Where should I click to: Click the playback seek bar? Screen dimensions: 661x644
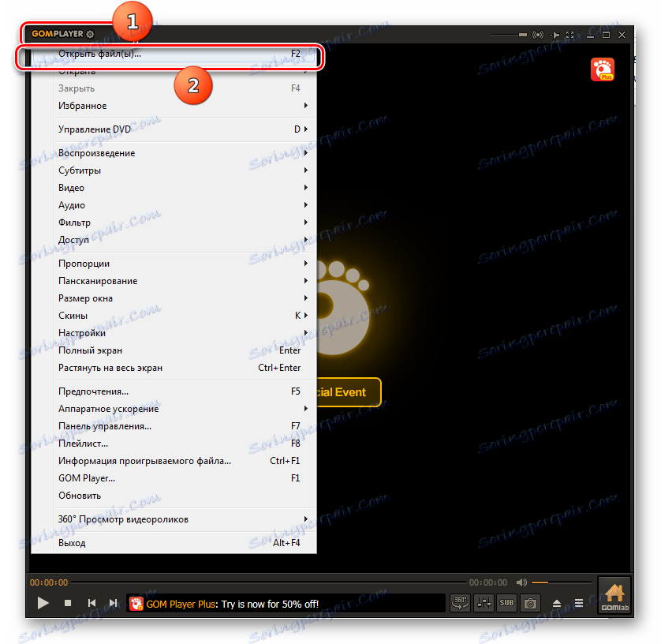(x=269, y=582)
